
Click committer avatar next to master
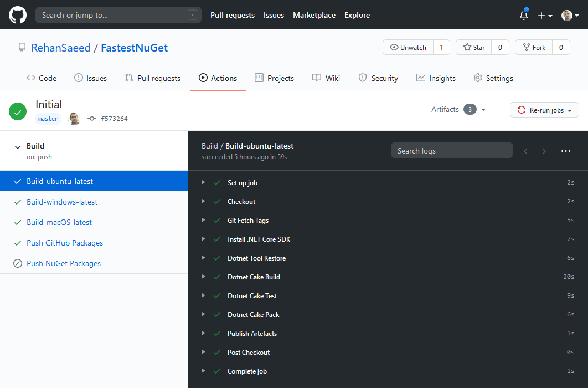(74, 119)
